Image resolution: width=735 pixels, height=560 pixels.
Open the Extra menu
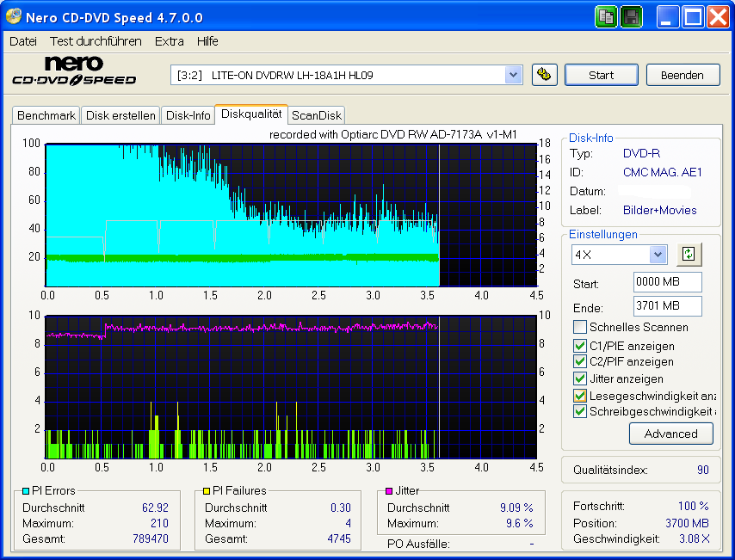coord(169,40)
